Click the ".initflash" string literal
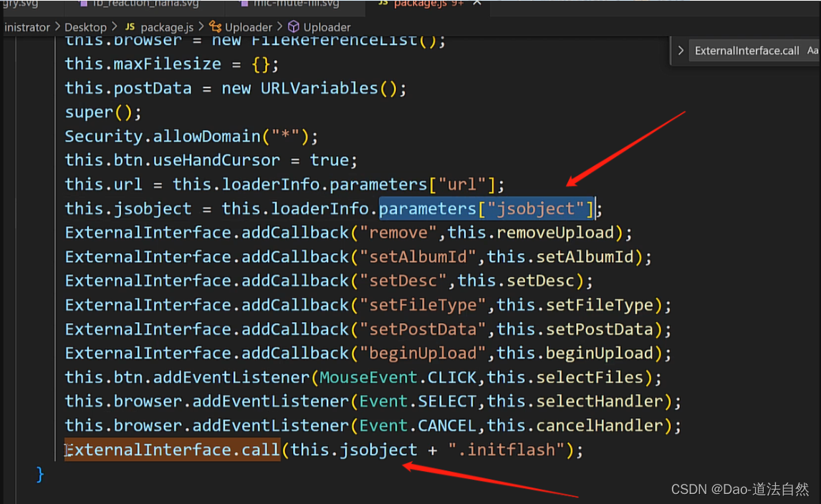 [506, 449]
